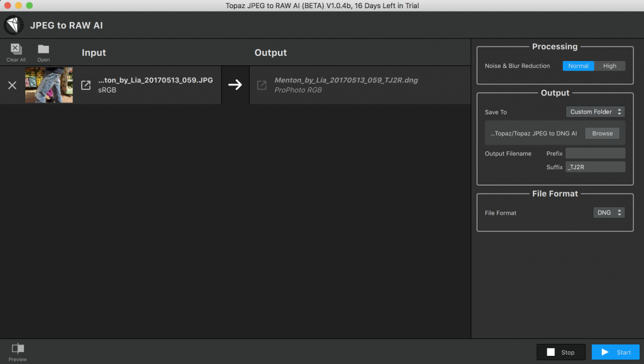Click the Preview icon

(x=18, y=348)
